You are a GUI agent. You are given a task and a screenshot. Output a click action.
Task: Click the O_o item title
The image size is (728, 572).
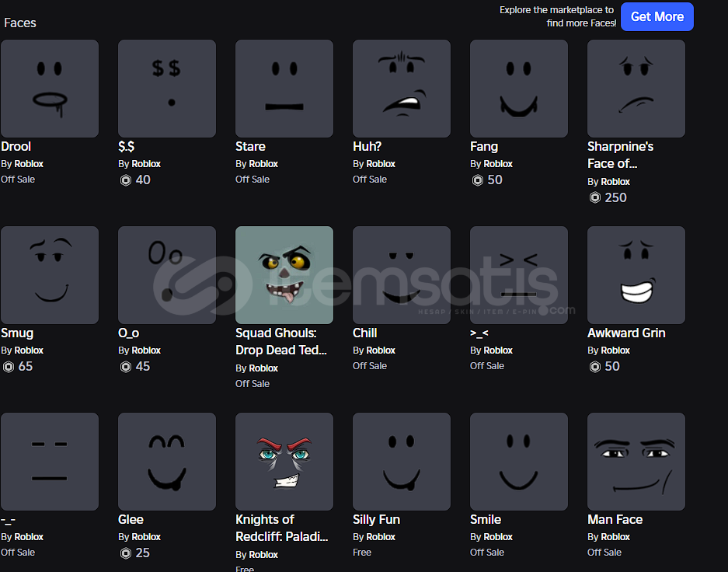pos(129,333)
